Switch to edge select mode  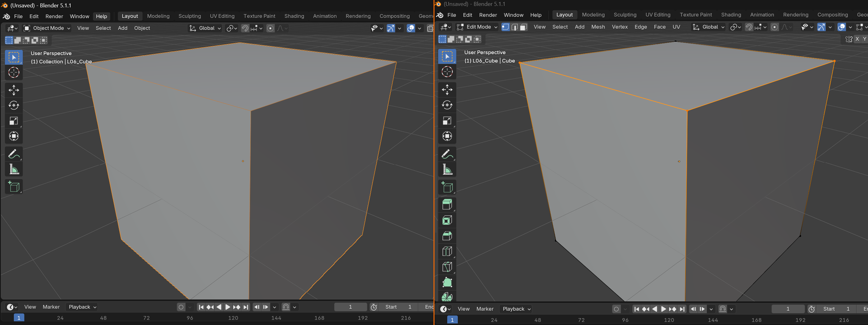tap(514, 27)
